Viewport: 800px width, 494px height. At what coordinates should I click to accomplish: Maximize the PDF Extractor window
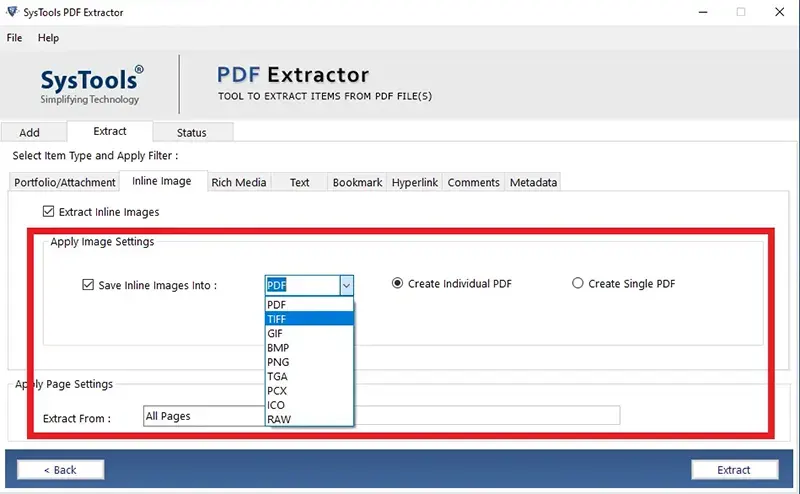point(741,12)
